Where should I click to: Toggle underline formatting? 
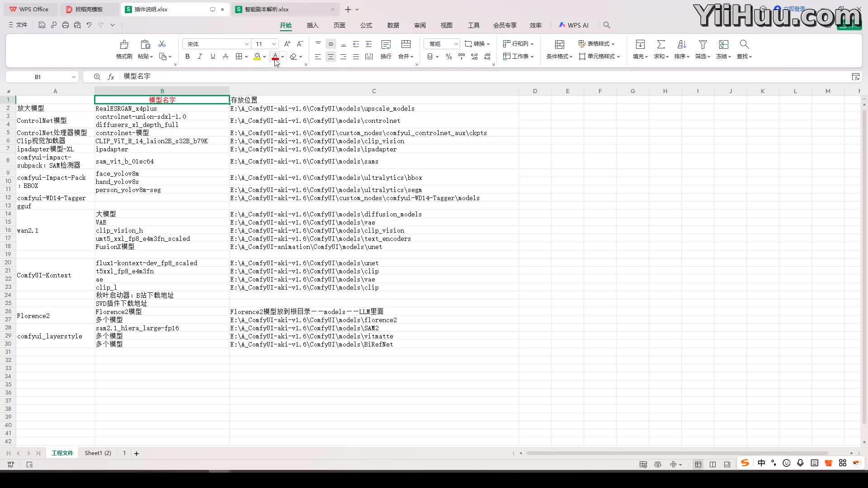tap(212, 56)
